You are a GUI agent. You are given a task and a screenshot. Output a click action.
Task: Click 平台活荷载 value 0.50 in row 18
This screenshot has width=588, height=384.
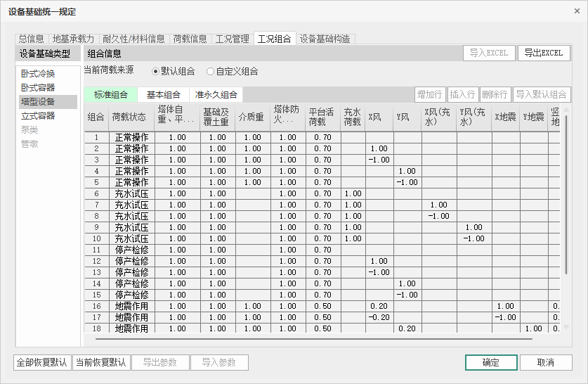323,329
